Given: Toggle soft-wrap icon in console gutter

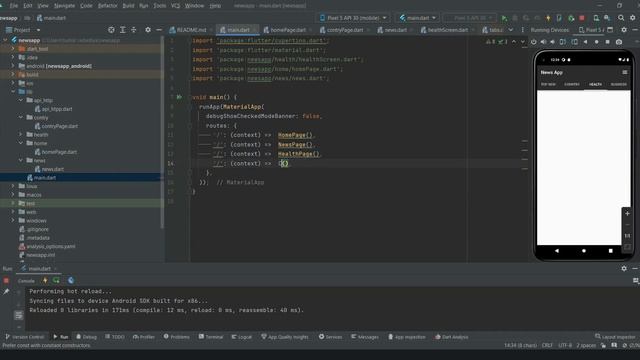Looking at the screenshot, I should coord(18,315).
